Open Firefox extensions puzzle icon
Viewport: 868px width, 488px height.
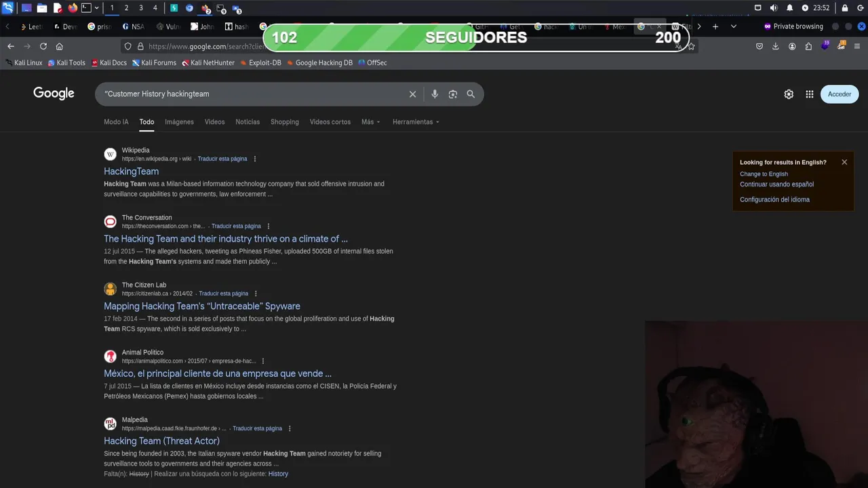808,46
